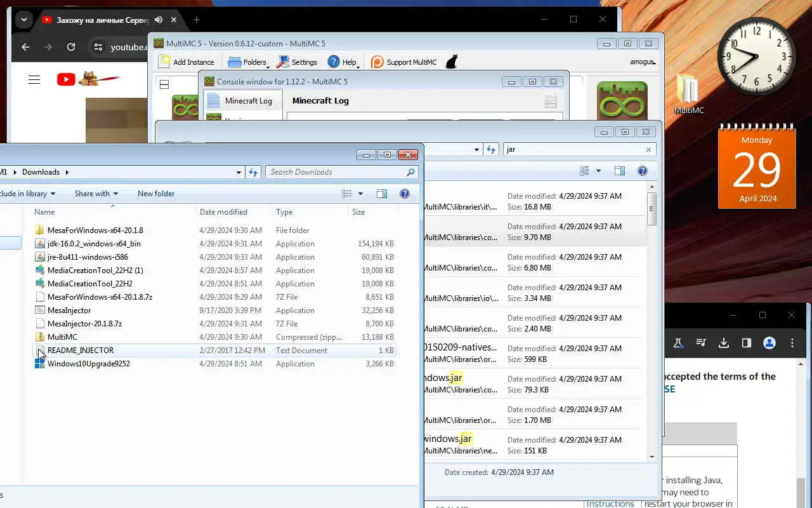The height and width of the screenshot is (508, 812).
Task: Select Minecraft Log tab in Console window
Action: tap(242, 100)
